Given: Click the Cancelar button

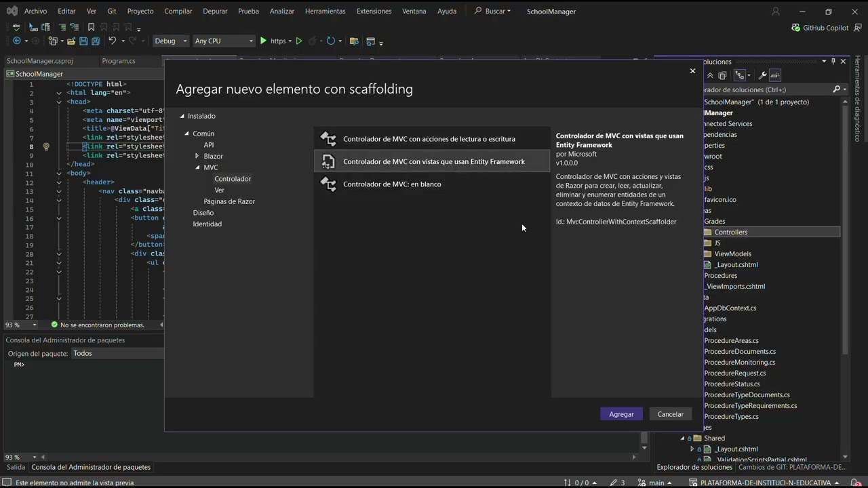Looking at the screenshot, I should (670, 414).
